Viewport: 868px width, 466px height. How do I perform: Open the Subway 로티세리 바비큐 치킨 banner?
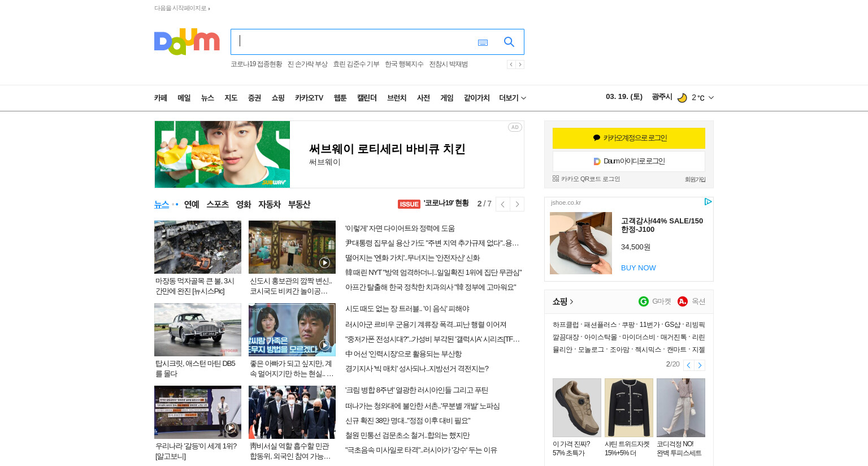(x=339, y=154)
